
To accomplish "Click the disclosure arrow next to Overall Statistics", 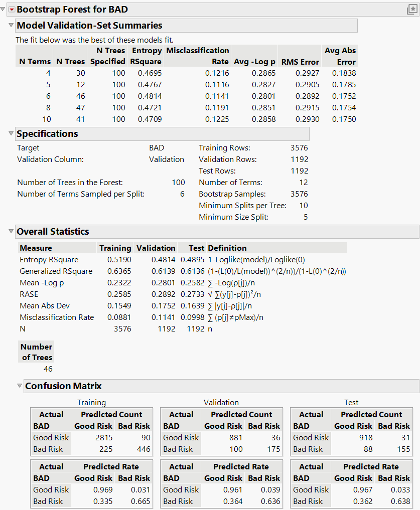I will pos(11,232).
